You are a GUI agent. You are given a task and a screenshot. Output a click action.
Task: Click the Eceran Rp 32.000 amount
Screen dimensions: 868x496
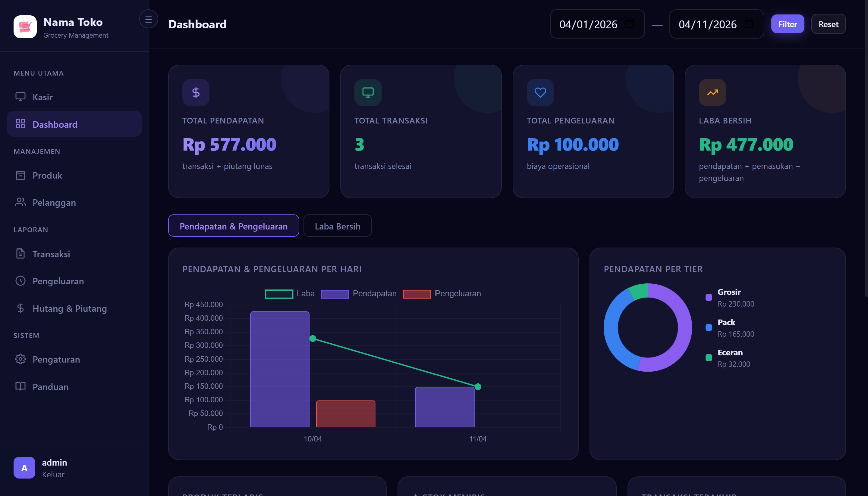734,364
